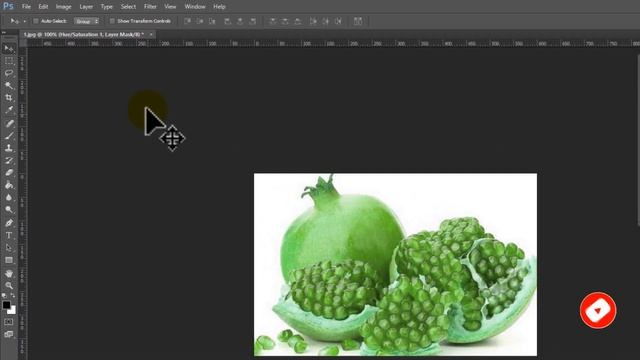
Task: Open the Type menu
Action: 107,7
